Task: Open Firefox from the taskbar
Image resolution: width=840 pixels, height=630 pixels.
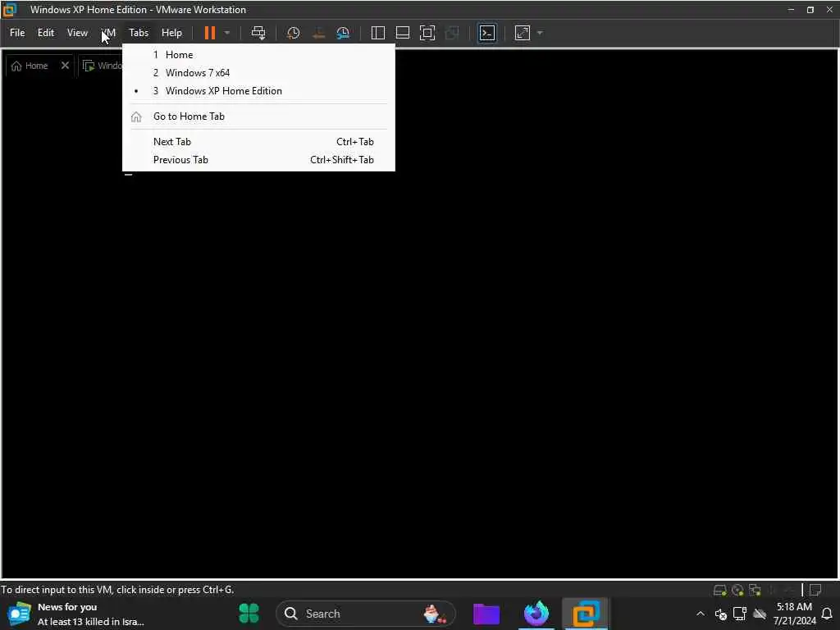Action: [536, 614]
